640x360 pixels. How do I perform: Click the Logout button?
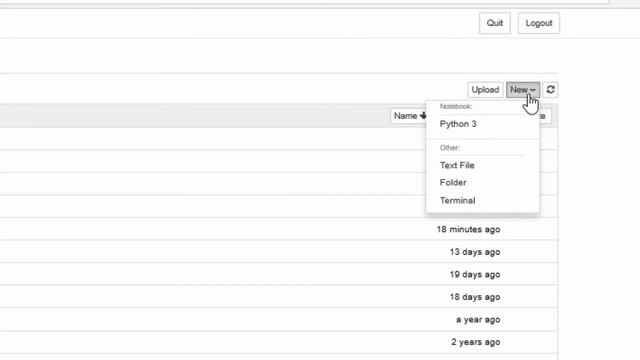coord(539,23)
